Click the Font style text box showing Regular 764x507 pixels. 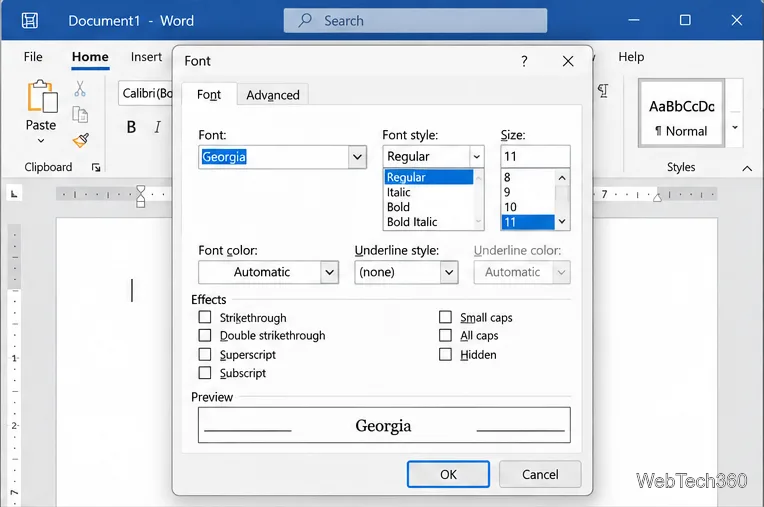coord(426,157)
